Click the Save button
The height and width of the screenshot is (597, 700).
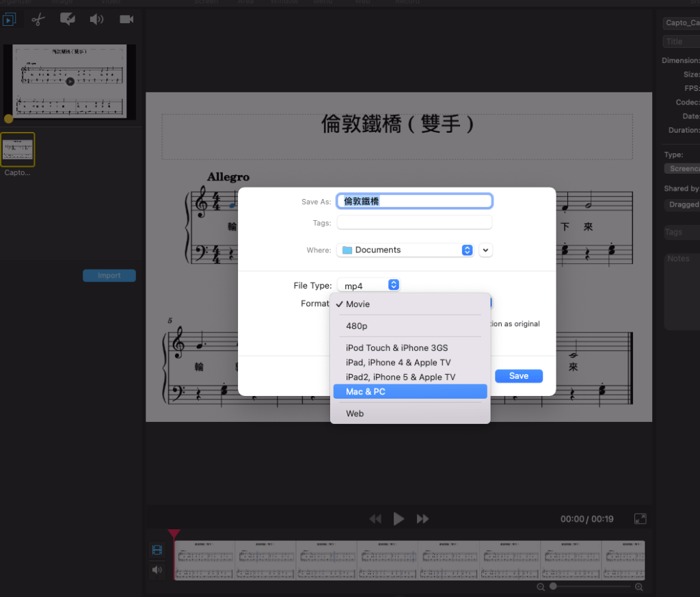(519, 376)
